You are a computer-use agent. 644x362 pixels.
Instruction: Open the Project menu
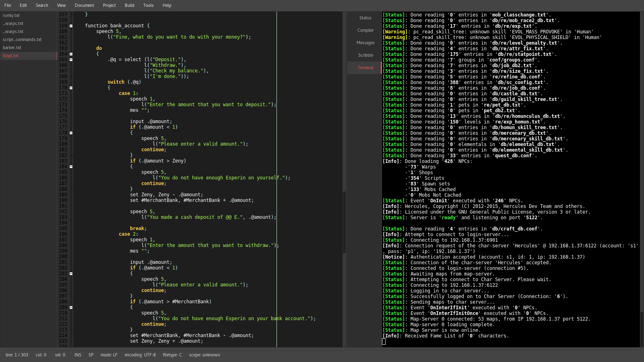[109, 5]
